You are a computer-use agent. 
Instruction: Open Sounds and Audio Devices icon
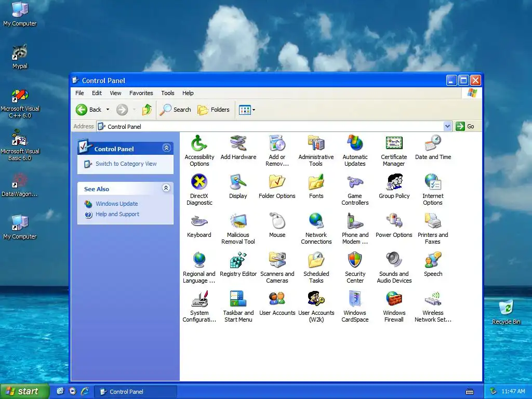(x=394, y=260)
